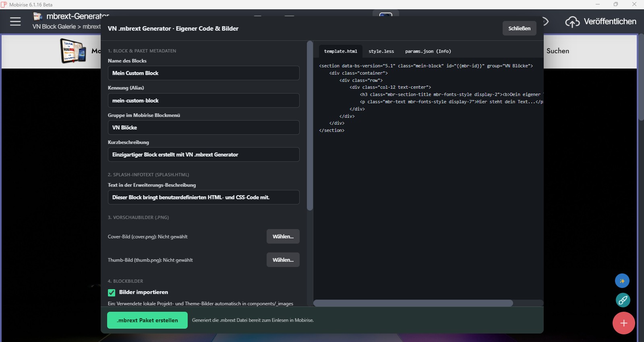Add a block with the red plus button
644x342 pixels.
point(624,323)
